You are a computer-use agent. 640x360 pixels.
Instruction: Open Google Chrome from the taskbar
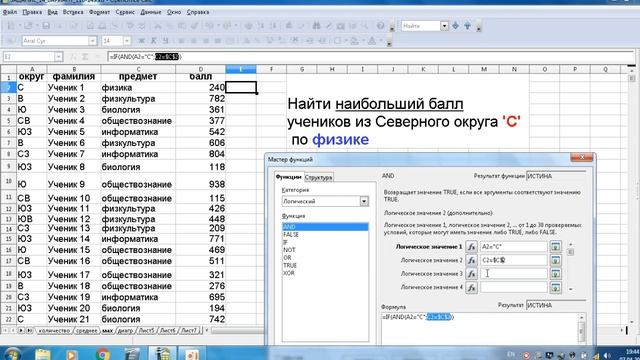coord(102,354)
